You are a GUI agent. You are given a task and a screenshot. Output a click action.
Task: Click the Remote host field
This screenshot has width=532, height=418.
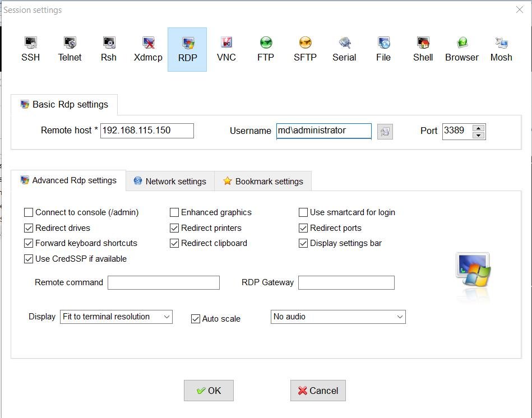(147, 131)
